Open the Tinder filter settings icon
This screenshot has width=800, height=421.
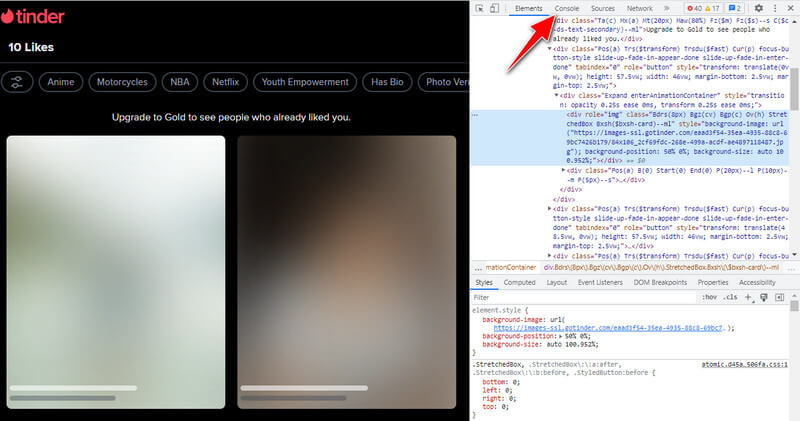tap(18, 82)
